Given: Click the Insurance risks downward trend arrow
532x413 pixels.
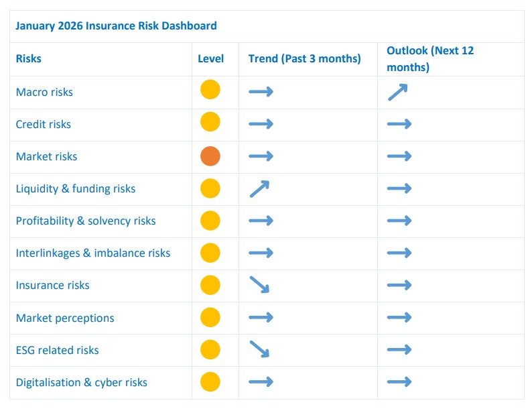Looking at the screenshot, I should [x=259, y=285].
